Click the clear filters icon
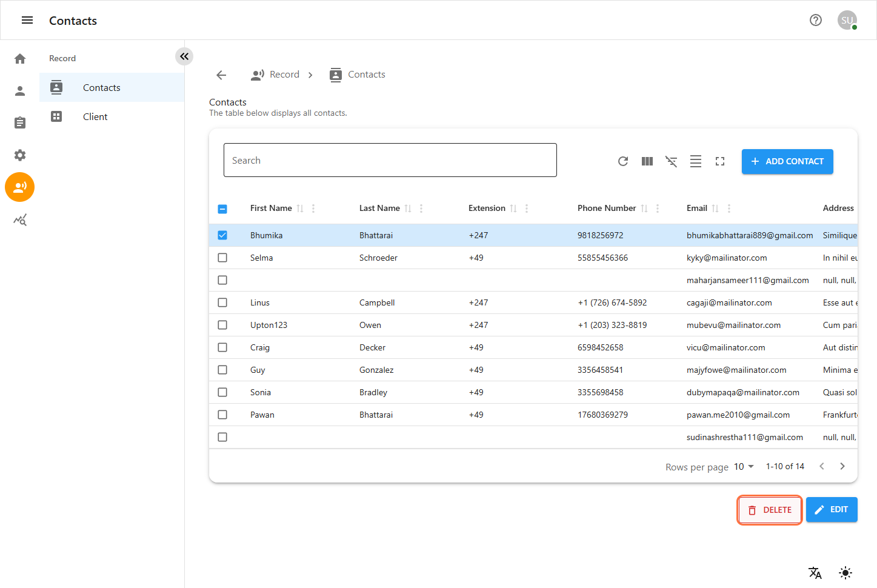 (x=671, y=161)
